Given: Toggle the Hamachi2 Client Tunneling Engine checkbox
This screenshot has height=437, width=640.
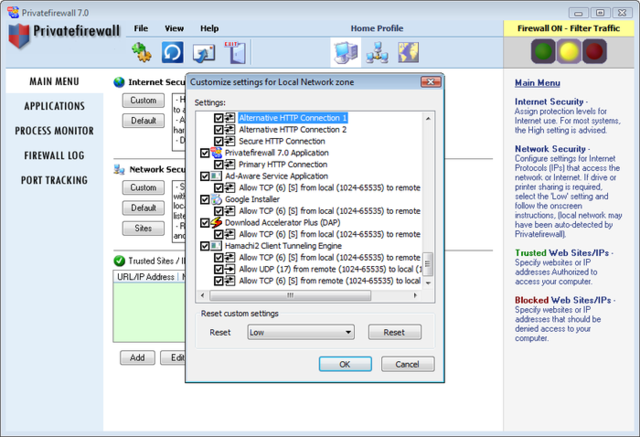Looking at the screenshot, I should click(205, 246).
